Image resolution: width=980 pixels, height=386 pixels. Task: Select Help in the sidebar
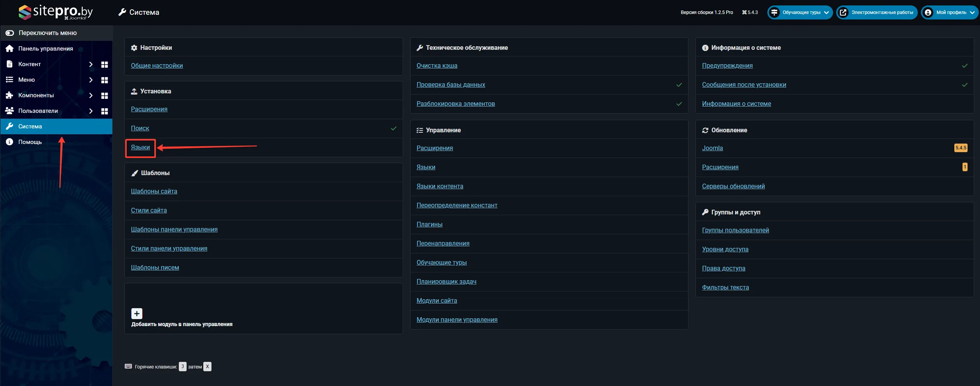pos(30,142)
